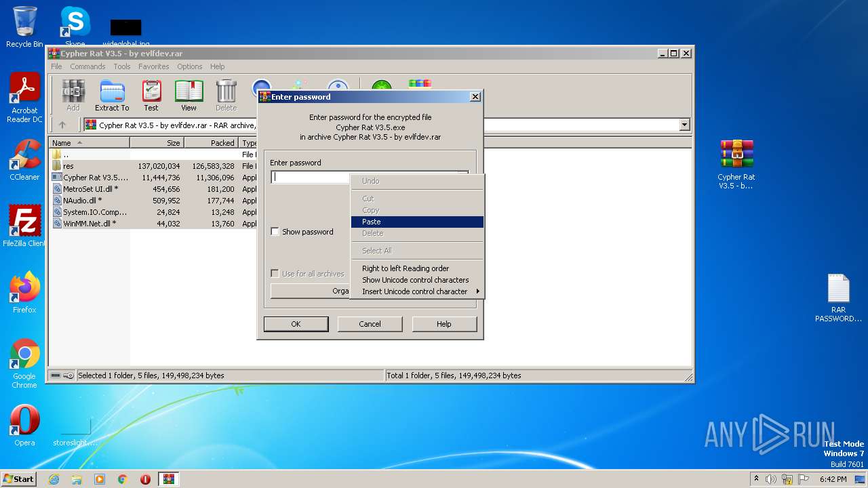Click the Chrome taskbar icon
This screenshot has width=868, height=488.
[123, 479]
